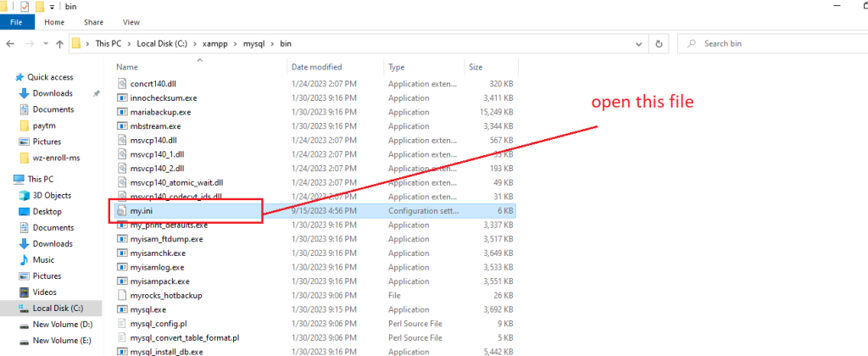
Task: Switch to the View ribbon tab
Action: 131,22
